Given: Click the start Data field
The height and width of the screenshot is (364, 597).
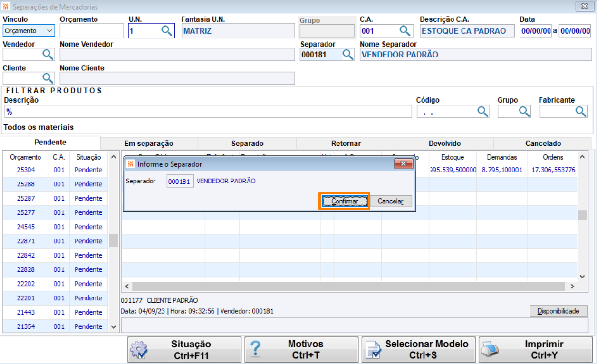Looking at the screenshot, I should click(x=536, y=31).
